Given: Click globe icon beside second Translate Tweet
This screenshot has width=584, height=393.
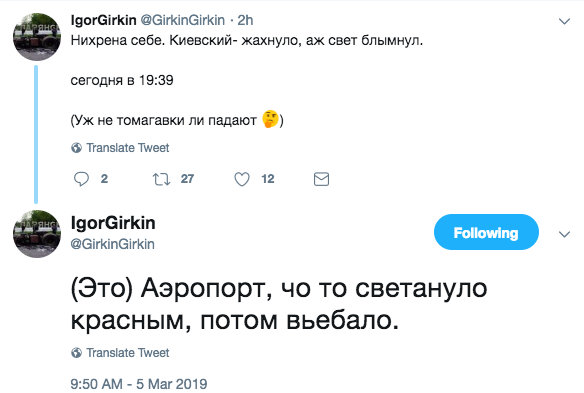Looking at the screenshot, I should coord(76,352).
